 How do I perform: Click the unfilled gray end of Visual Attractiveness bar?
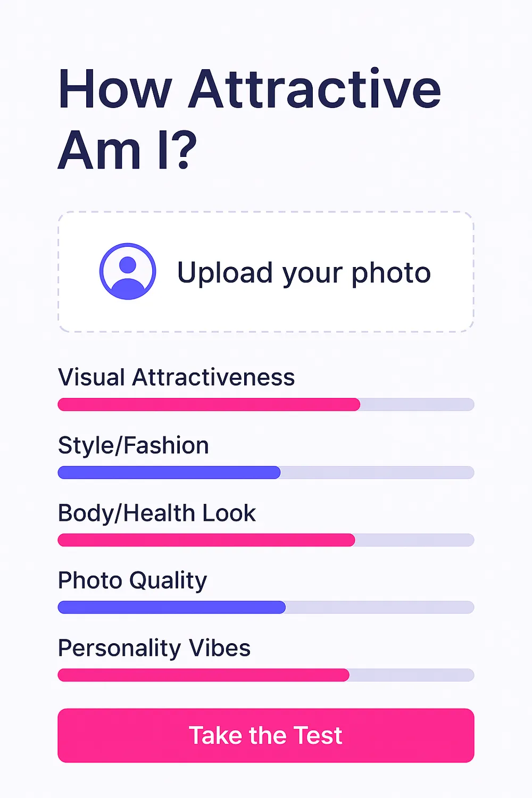click(417, 404)
